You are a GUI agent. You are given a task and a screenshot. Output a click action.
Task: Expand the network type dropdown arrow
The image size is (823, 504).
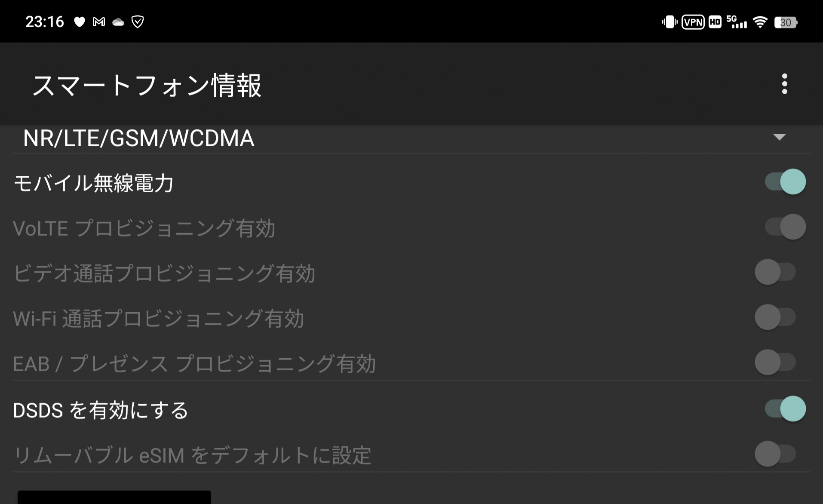[779, 137]
